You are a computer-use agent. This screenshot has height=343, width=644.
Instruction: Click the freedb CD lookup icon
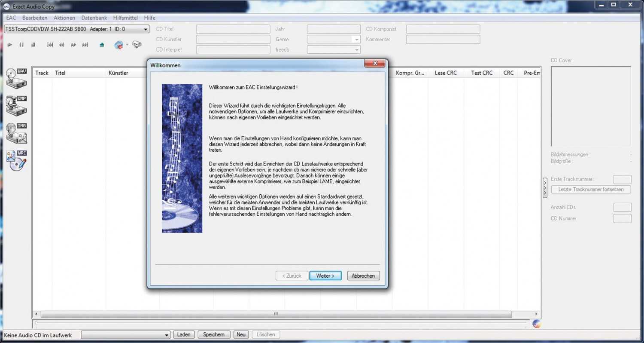point(119,45)
